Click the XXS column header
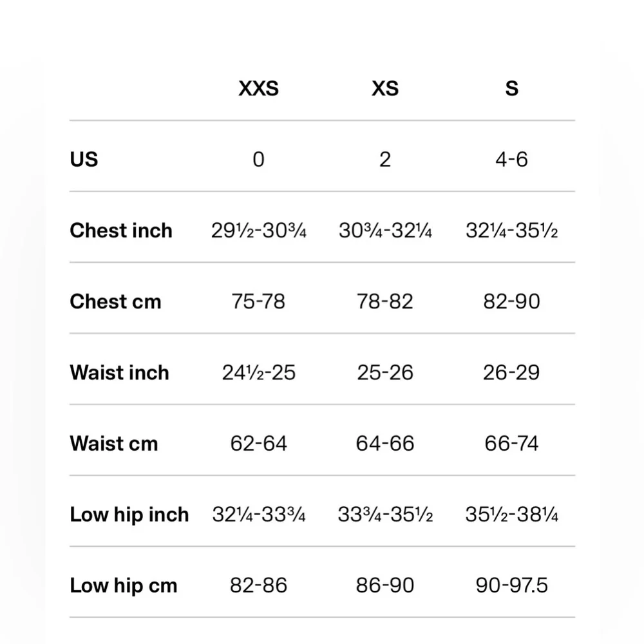Screen dimensions: 644x644 tap(258, 88)
